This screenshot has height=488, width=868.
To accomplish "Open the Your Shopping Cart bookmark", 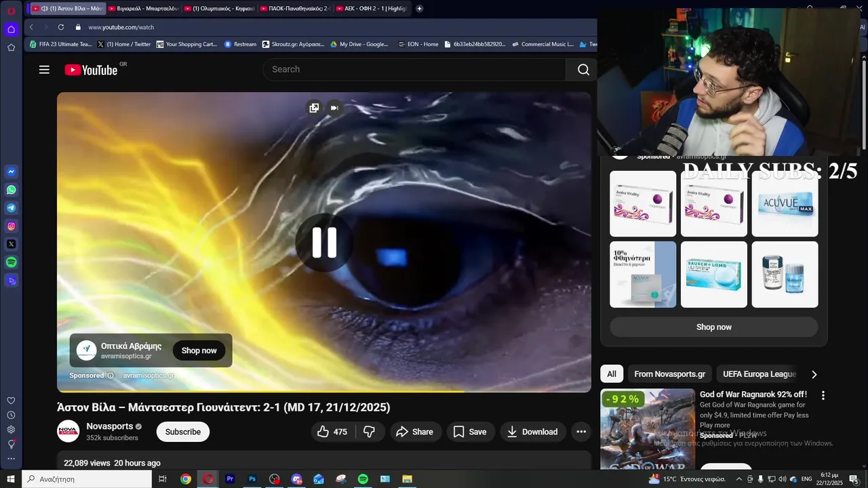I will tap(186, 44).
